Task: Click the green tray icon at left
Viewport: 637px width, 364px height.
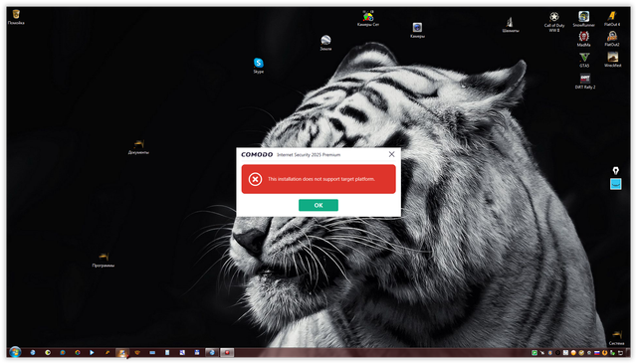Action: pyautogui.click(x=534, y=353)
